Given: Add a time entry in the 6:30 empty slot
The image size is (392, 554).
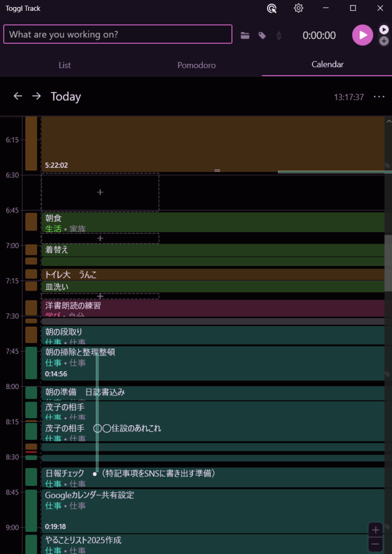Looking at the screenshot, I should click(100, 192).
